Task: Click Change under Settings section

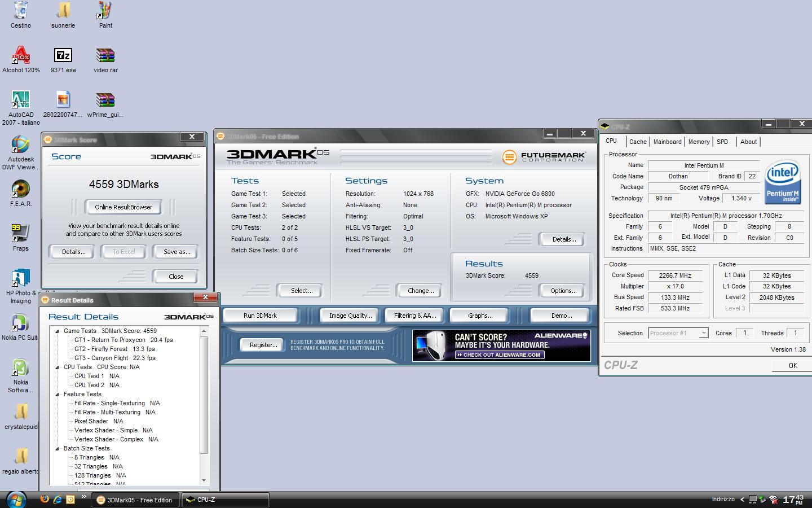Action: [420, 291]
